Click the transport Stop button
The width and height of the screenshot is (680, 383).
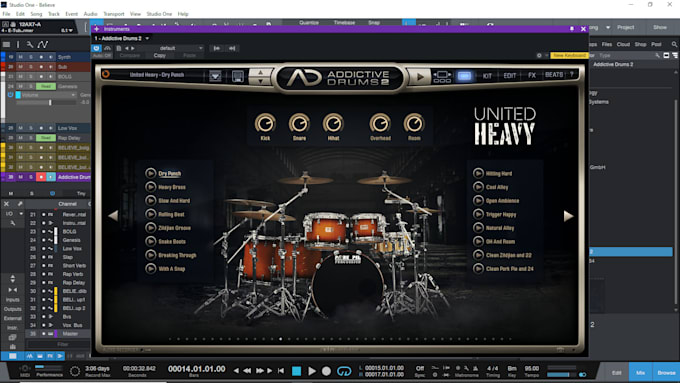pos(296,371)
